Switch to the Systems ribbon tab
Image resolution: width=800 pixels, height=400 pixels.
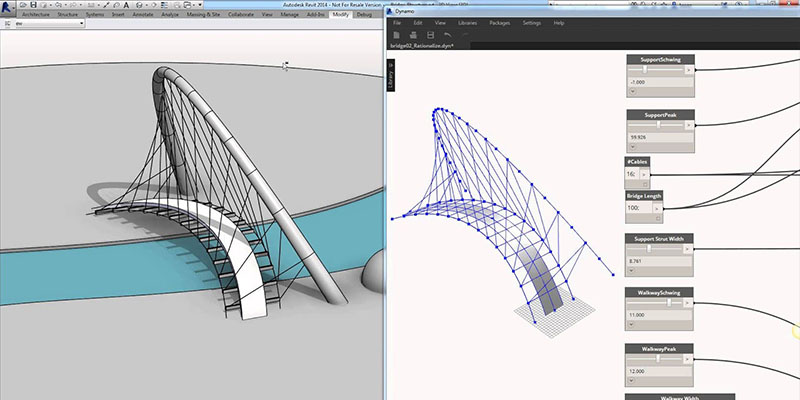point(95,15)
